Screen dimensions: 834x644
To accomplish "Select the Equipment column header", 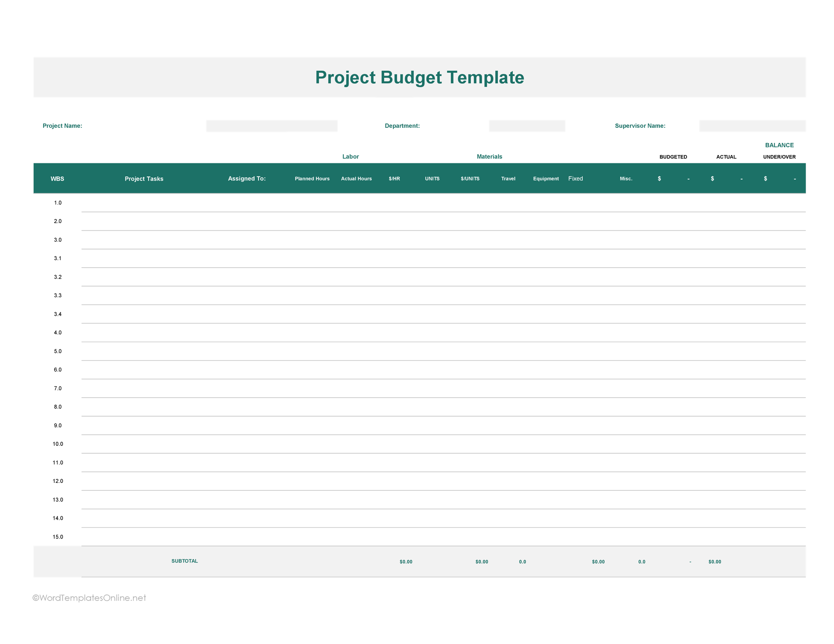I will [546, 179].
